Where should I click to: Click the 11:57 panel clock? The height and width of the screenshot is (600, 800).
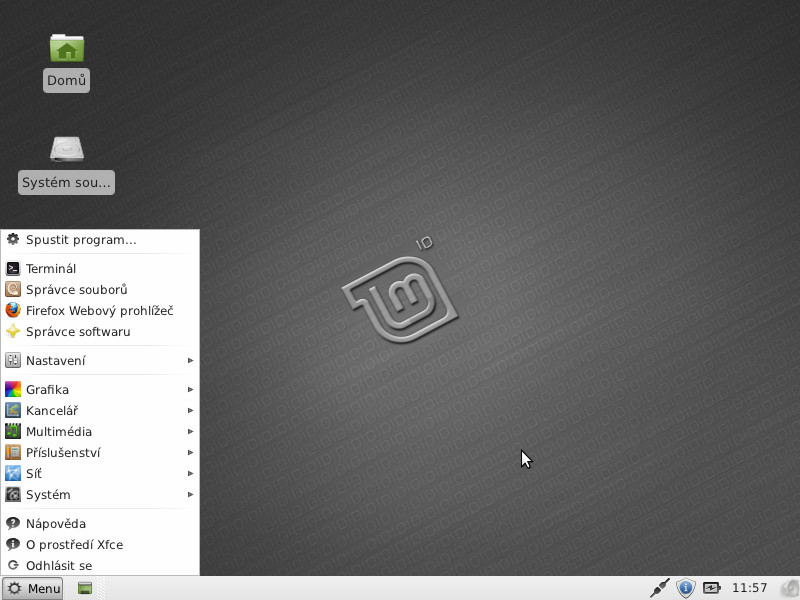749,588
